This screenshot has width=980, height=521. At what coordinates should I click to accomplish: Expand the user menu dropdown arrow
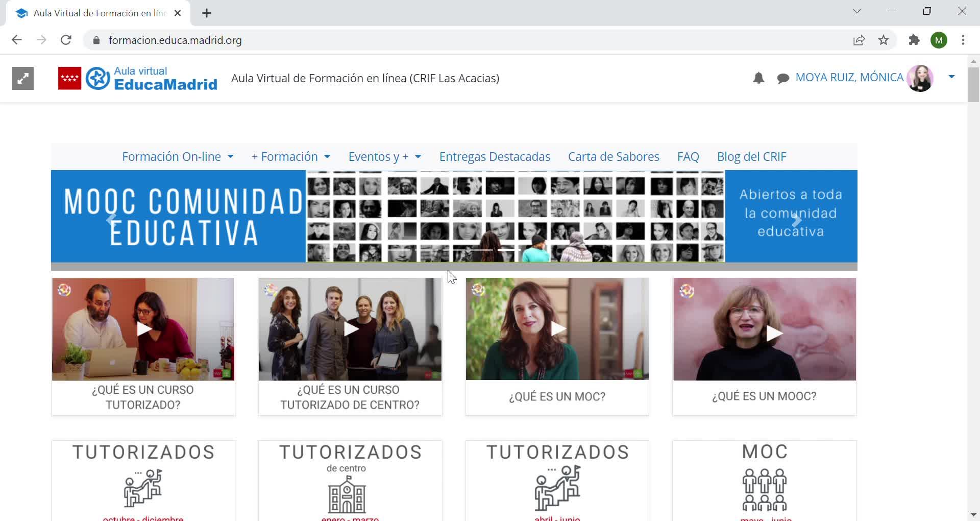(951, 77)
